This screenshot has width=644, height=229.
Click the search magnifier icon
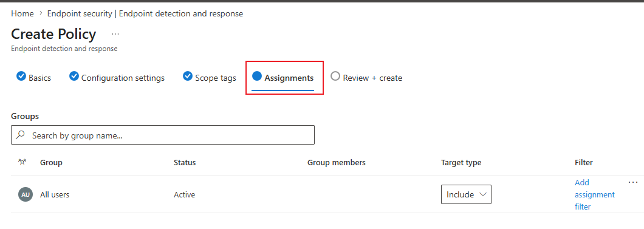tap(21, 135)
